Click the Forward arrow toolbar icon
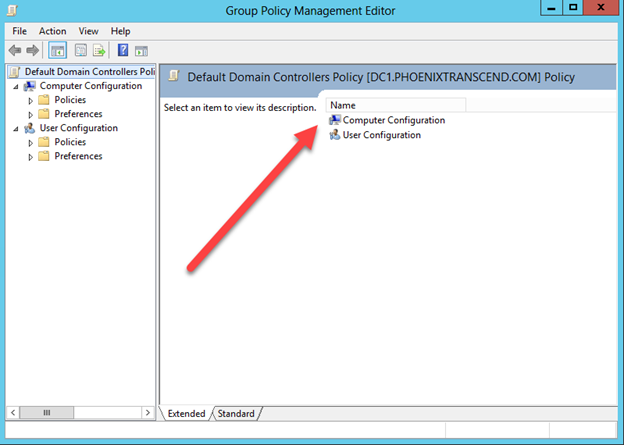The image size is (624, 445). pyautogui.click(x=33, y=50)
